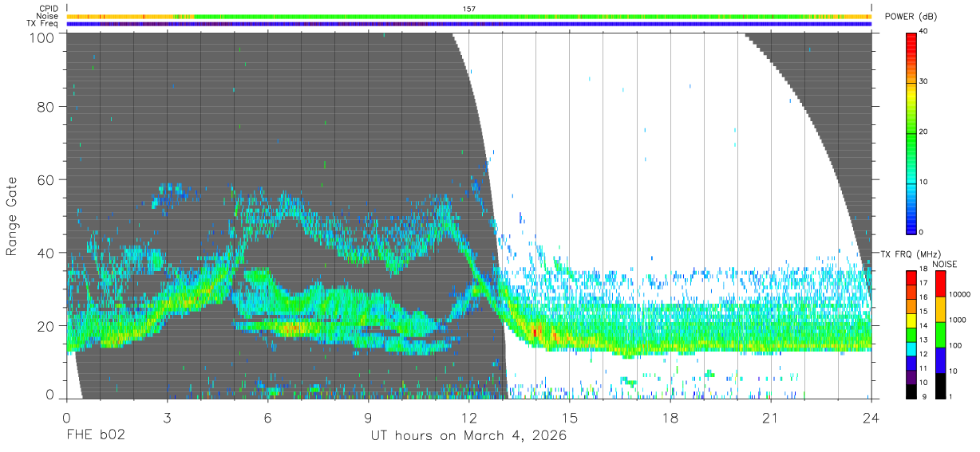Click the 20 tick on Range Gate axis

[45, 326]
